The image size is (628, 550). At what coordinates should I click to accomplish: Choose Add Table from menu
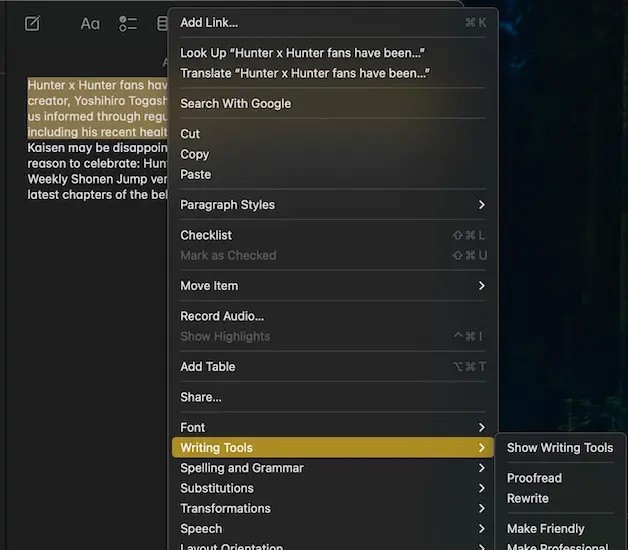click(x=208, y=367)
